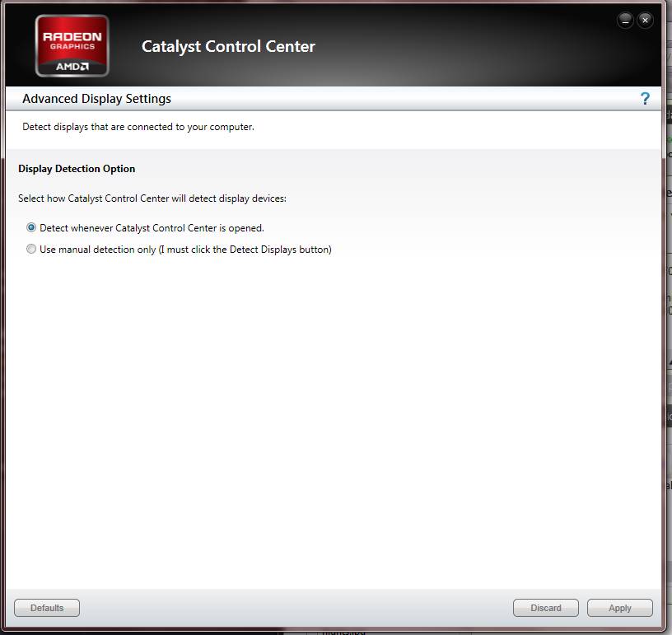Image resolution: width=672 pixels, height=635 pixels.
Task: Click the Display Detection Option label
Action: [x=77, y=169]
